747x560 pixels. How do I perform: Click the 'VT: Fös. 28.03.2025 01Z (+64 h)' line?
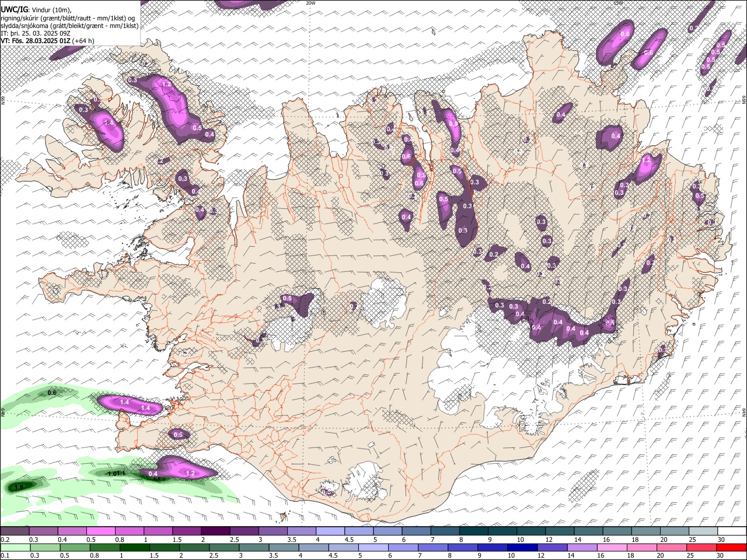(47, 41)
